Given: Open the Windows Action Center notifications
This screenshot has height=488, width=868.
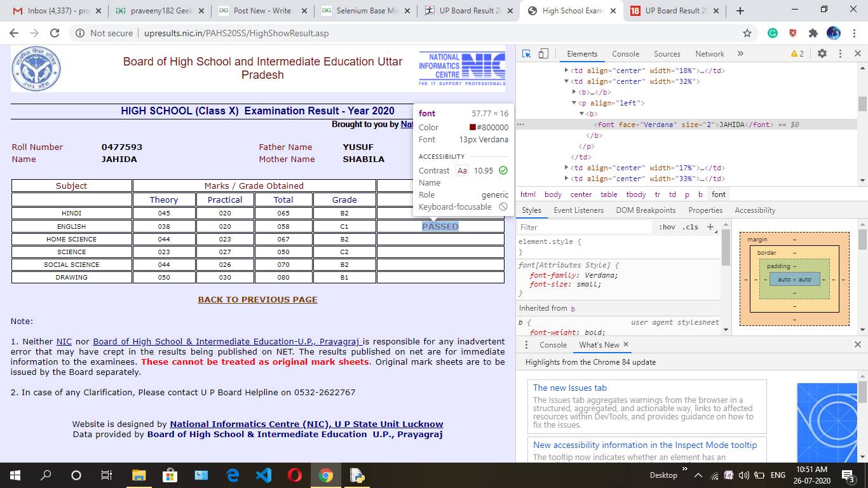Looking at the screenshot, I should click(847, 475).
